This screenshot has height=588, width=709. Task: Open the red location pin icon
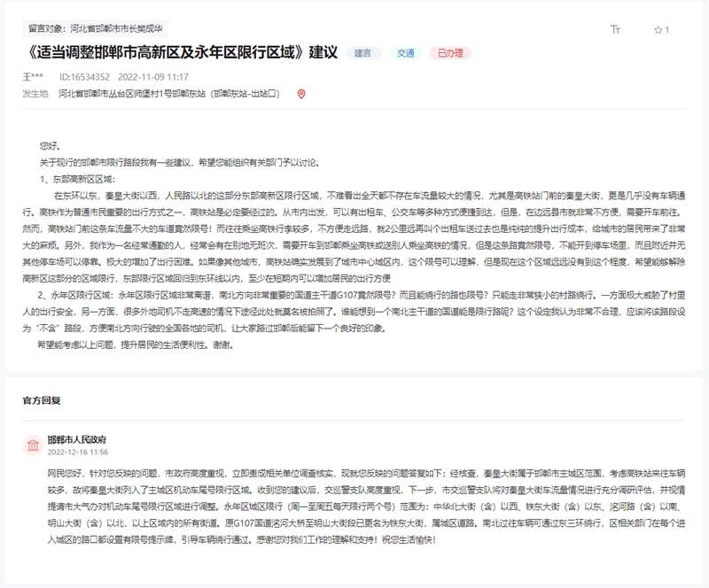pos(301,94)
